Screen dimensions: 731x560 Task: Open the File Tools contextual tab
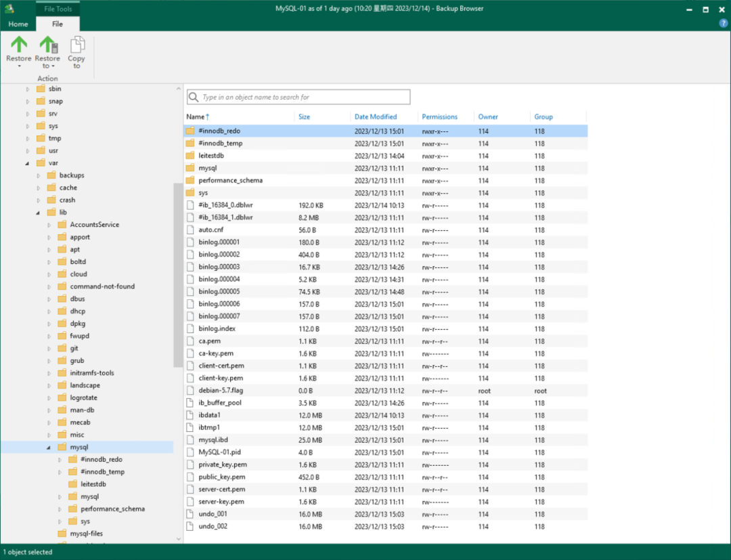58,9
